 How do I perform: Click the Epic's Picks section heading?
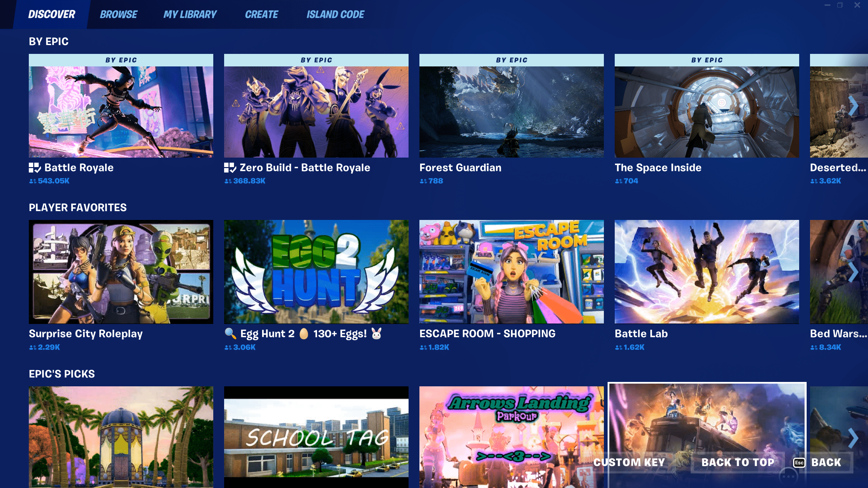coord(62,374)
